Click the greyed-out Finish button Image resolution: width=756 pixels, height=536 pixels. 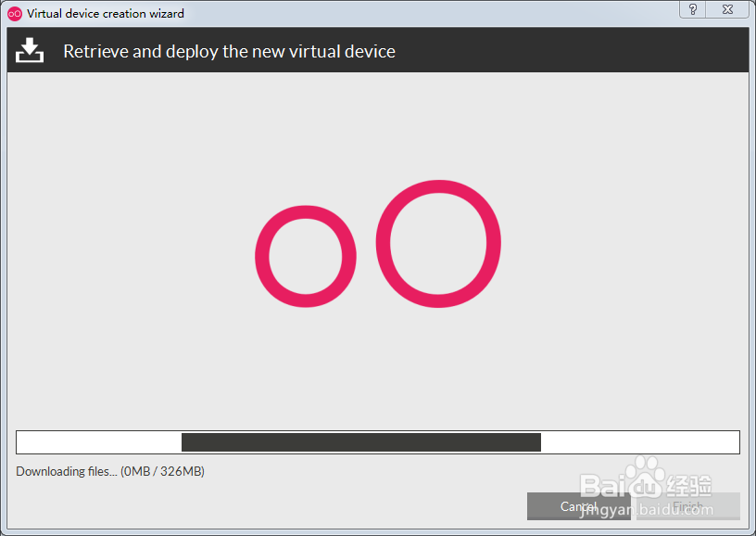(688, 506)
